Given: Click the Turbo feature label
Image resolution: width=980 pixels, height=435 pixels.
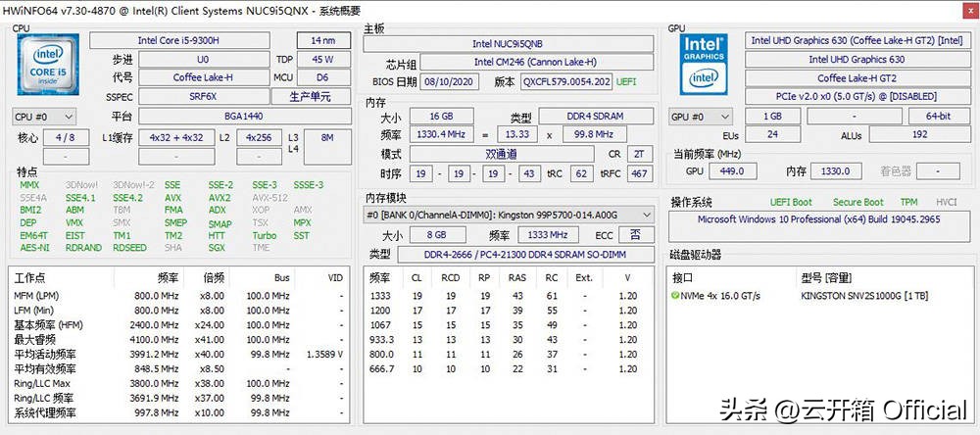Looking at the screenshot, I should pyautogui.click(x=265, y=235).
